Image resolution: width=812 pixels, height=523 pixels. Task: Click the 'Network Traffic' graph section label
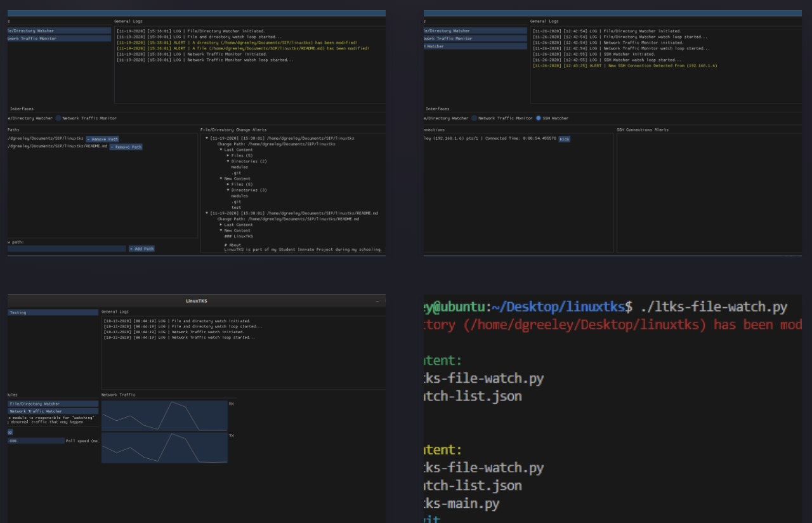click(x=117, y=395)
